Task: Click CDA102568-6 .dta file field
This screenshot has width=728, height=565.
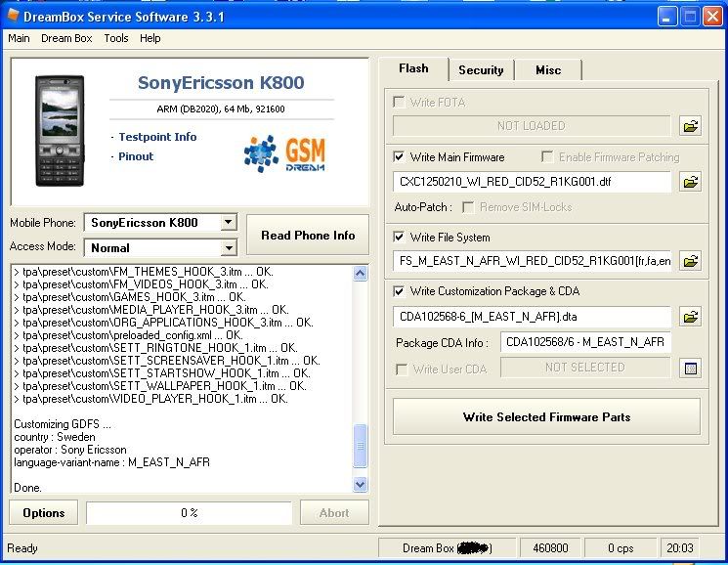Action: coord(532,317)
